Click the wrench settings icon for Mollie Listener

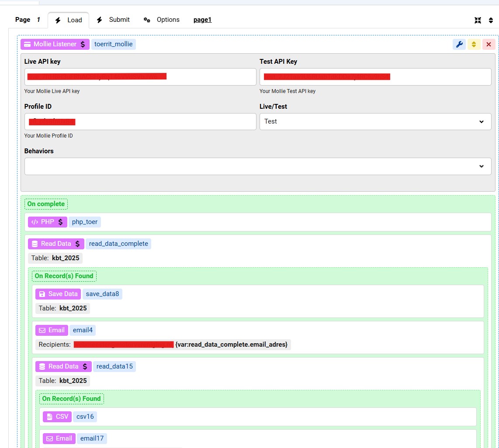click(459, 44)
